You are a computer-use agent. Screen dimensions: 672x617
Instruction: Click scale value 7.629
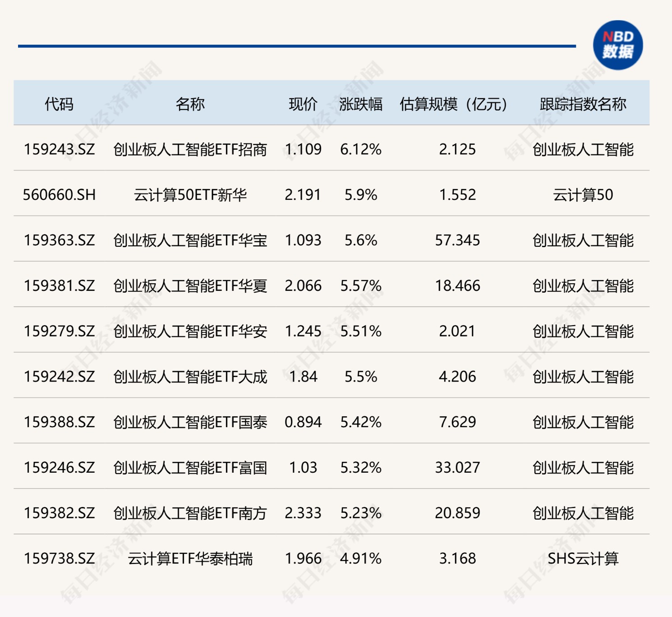click(x=457, y=422)
